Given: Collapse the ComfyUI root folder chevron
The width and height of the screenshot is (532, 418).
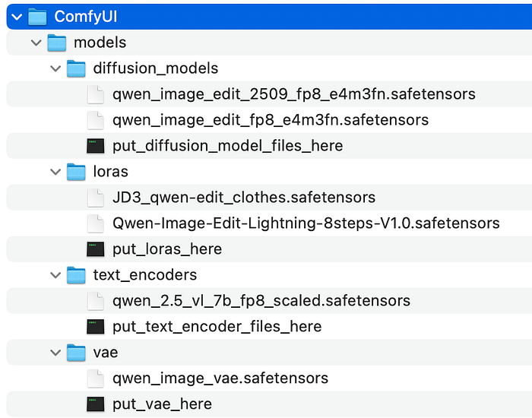Looking at the screenshot, I should click(x=17, y=17).
